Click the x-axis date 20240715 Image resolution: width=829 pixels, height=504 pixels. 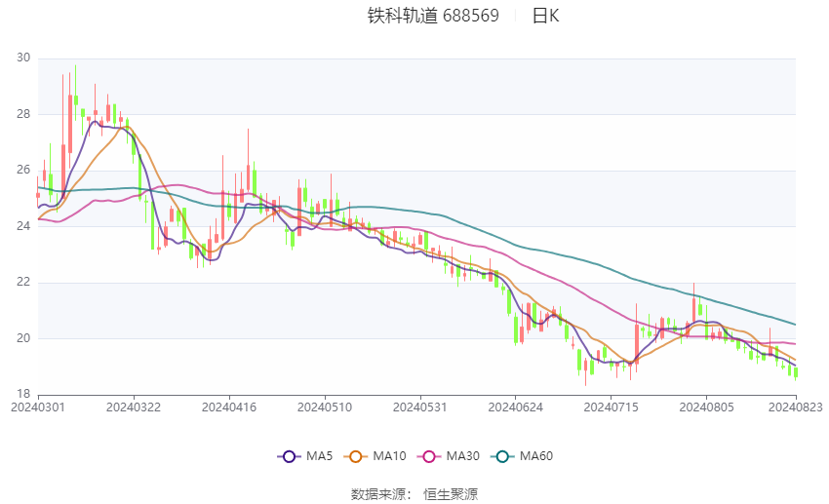(612, 407)
